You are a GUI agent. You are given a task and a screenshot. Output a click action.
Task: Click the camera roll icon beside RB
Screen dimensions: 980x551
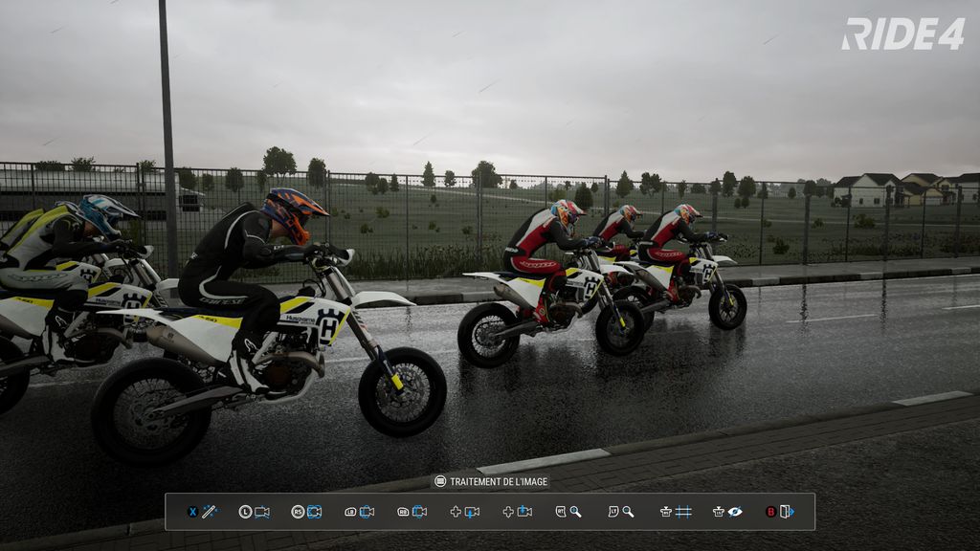419,513
